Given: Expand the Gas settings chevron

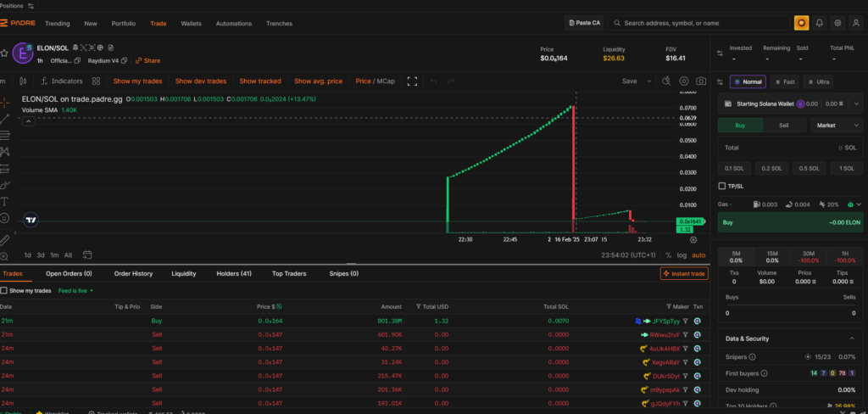Looking at the screenshot, I should click(859, 204).
